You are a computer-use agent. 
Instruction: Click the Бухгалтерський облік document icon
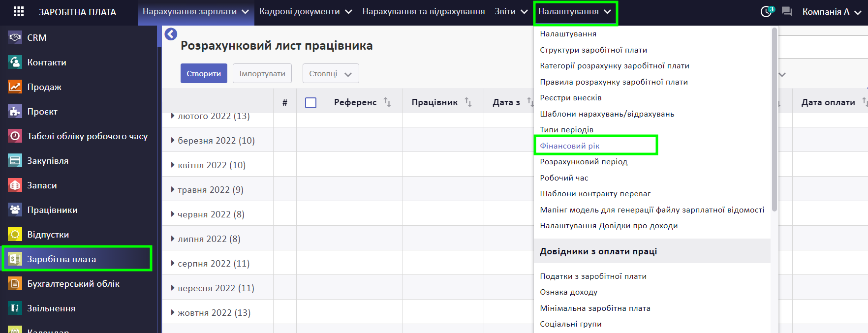tap(15, 283)
